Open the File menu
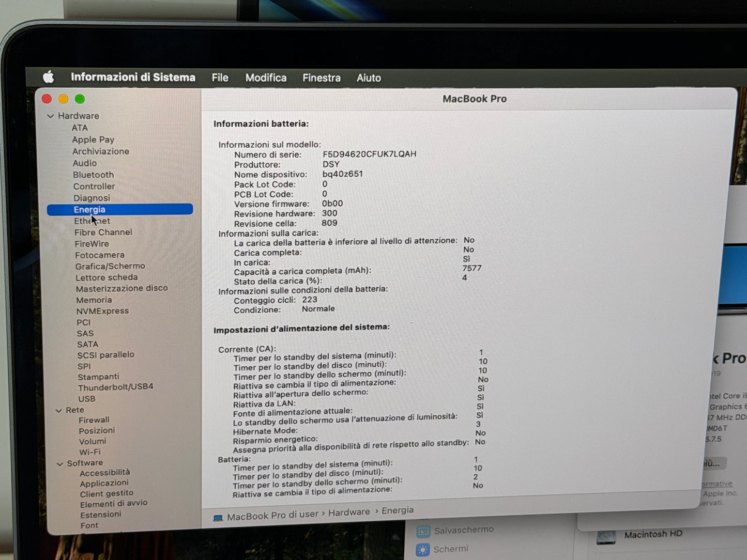 pyautogui.click(x=220, y=77)
